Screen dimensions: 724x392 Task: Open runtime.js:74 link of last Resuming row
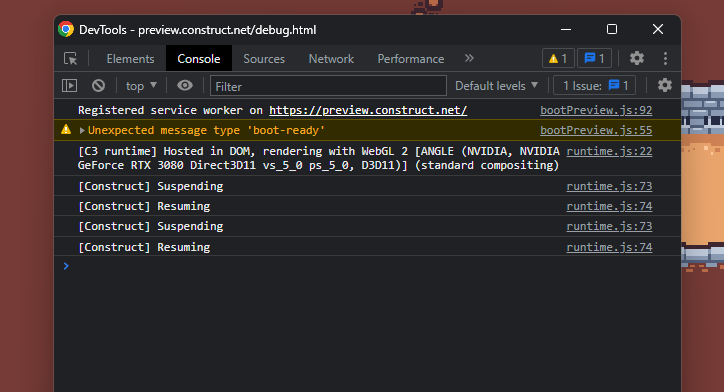point(609,247)
